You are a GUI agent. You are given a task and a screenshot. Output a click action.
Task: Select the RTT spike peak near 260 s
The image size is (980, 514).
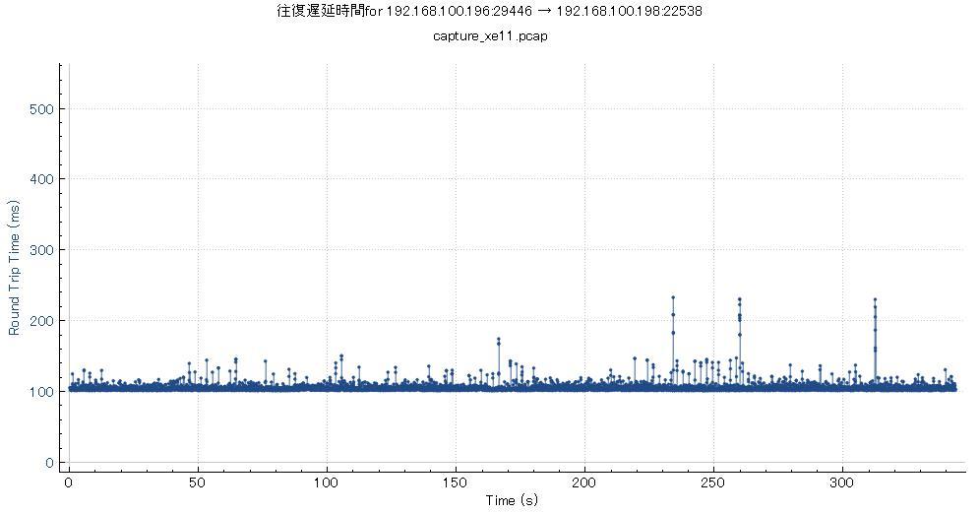[x=739, y=299]
